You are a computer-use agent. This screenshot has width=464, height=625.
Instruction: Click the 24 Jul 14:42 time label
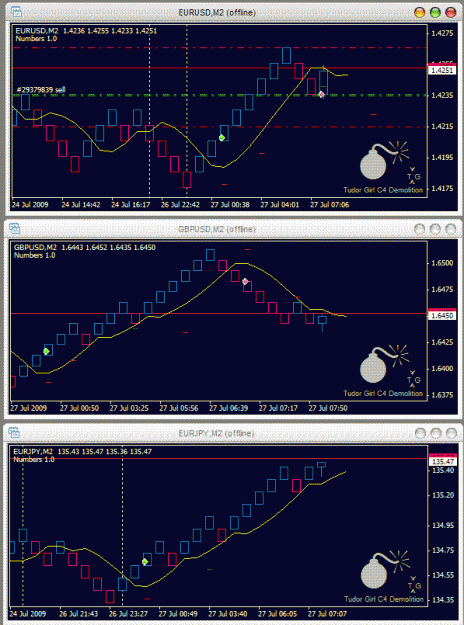[x=81, y=205]
